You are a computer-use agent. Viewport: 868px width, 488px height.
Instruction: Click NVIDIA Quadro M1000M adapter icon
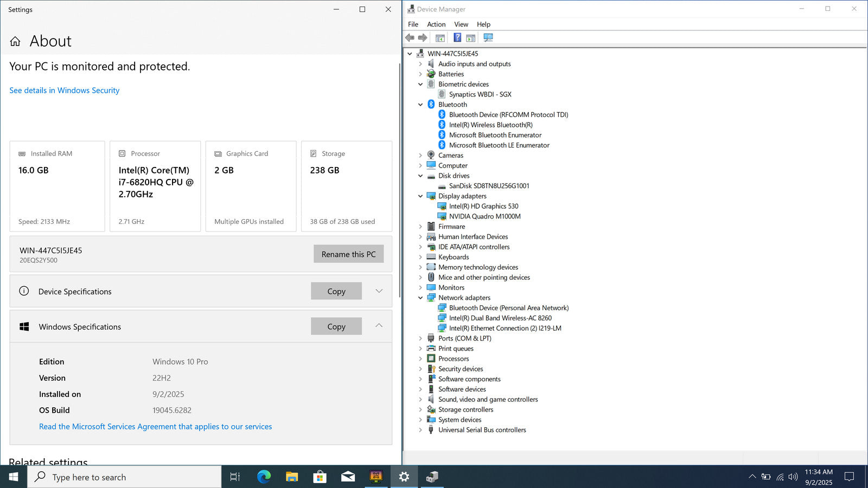[442, 216]
